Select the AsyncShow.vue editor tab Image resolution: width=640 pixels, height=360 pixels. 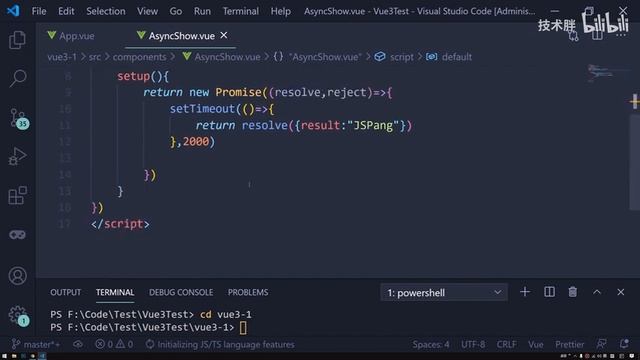point(181,36)
